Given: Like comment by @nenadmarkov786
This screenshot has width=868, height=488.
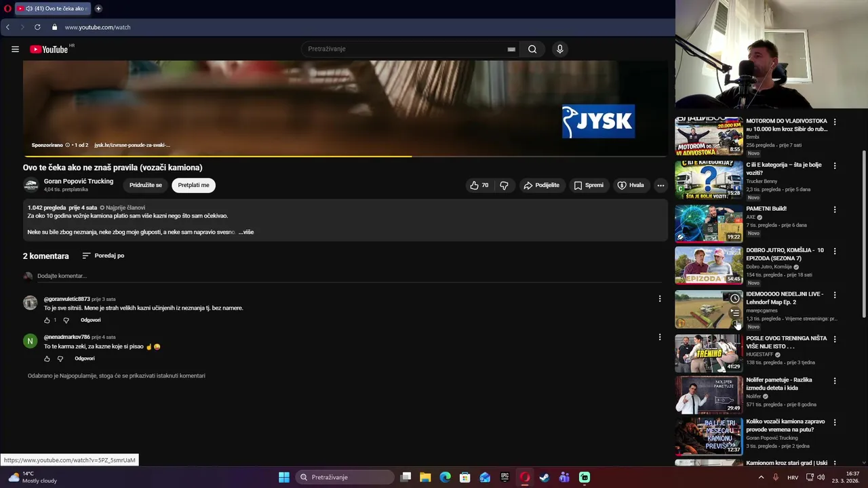Looking at the screenshot, I should (x=47, y=359).
